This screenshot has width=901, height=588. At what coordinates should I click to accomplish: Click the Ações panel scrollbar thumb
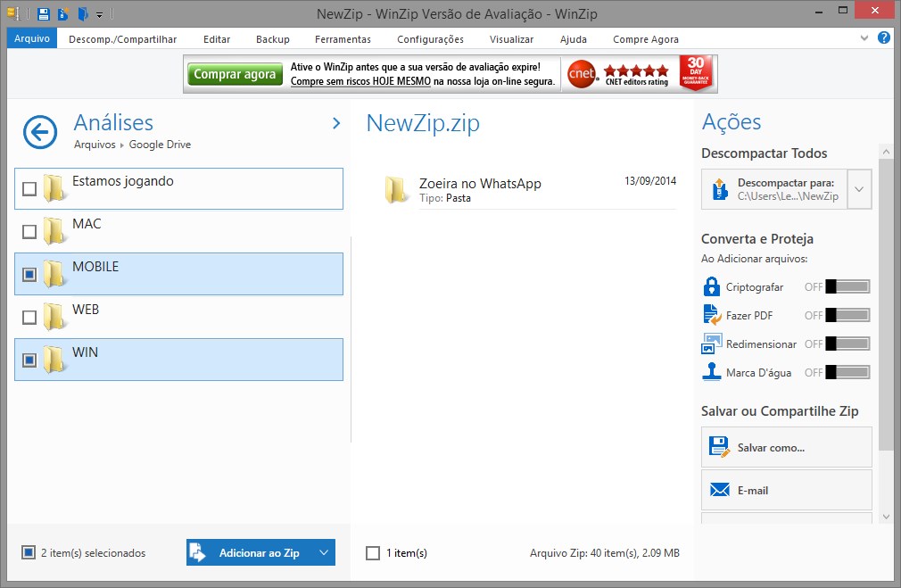[x=886, y=304]
